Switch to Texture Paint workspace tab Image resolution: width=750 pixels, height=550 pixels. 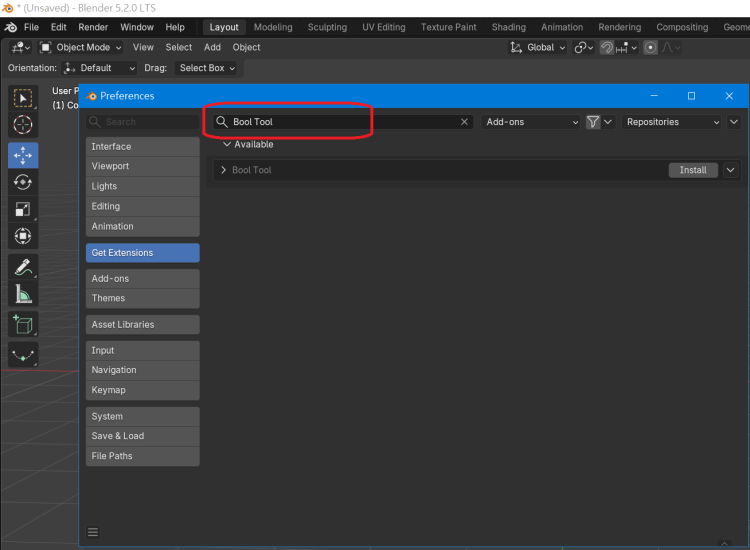pos(449,27)
